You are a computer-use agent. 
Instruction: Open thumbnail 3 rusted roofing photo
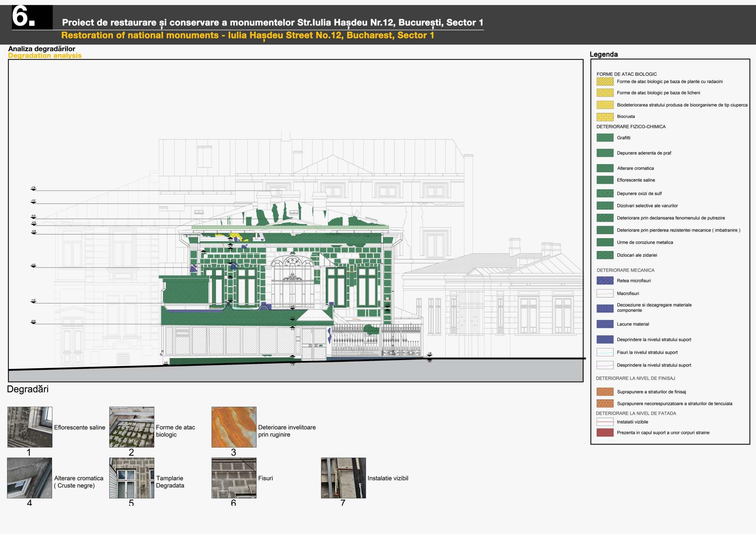234,427
